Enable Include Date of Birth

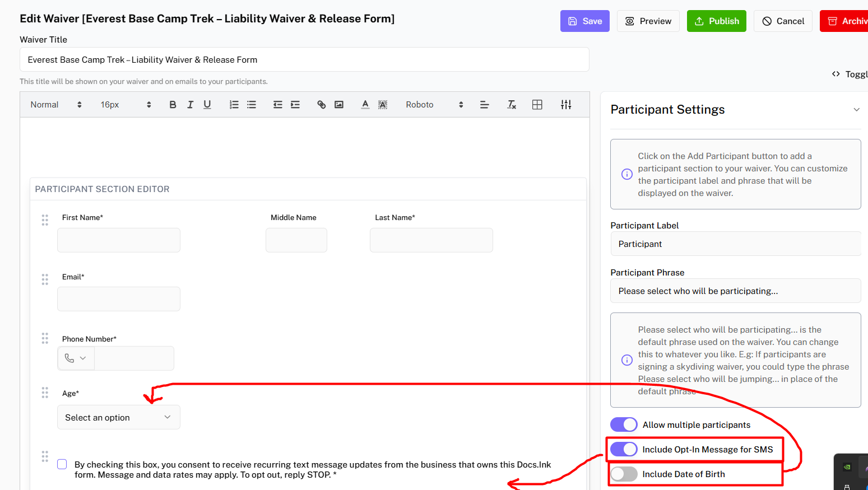[x=624, y=474]
